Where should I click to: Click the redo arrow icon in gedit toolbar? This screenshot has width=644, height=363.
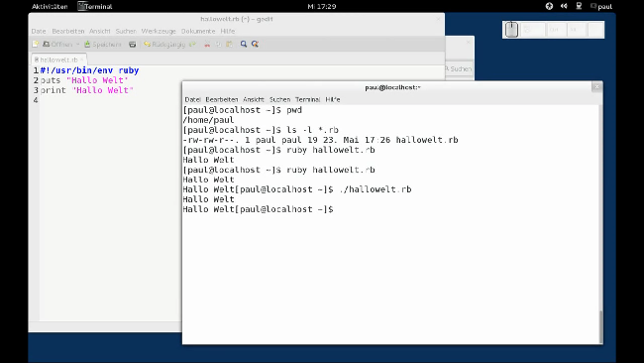click(192, 44)
